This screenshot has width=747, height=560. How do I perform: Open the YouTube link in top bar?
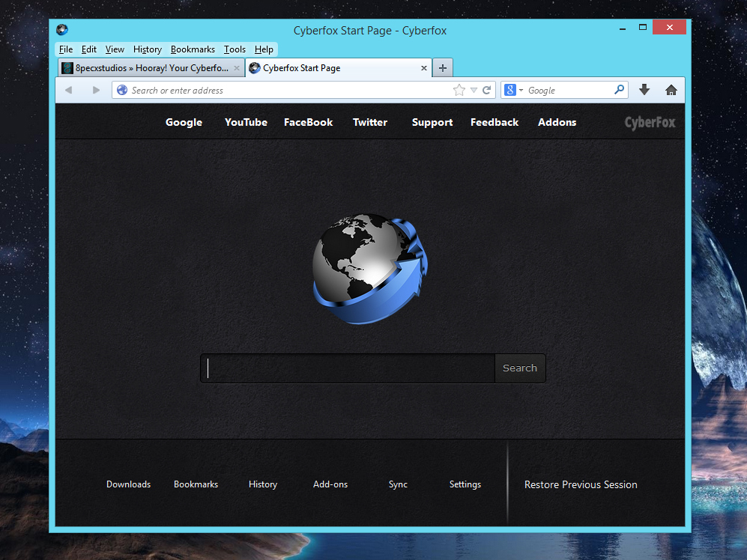(x=246, y=122)
